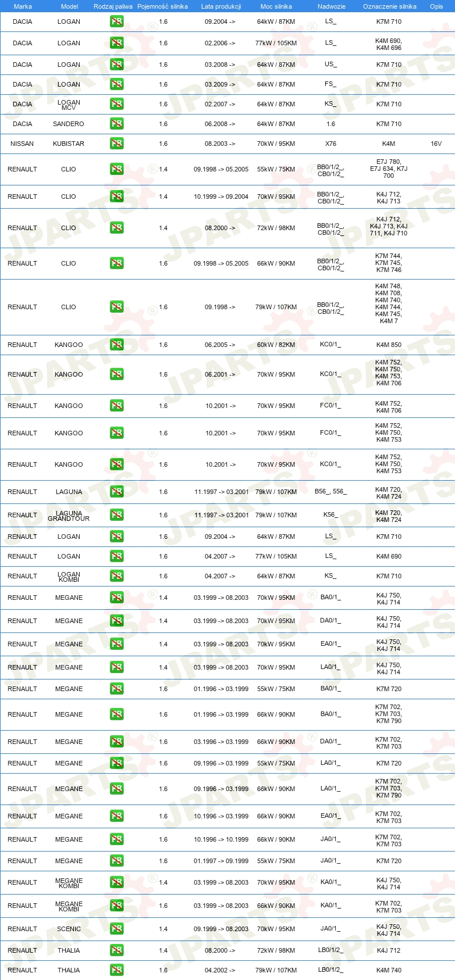The height and width of the screenshot is (980, 455).
Task: Click the Opis column header
Action: point(436,6)
